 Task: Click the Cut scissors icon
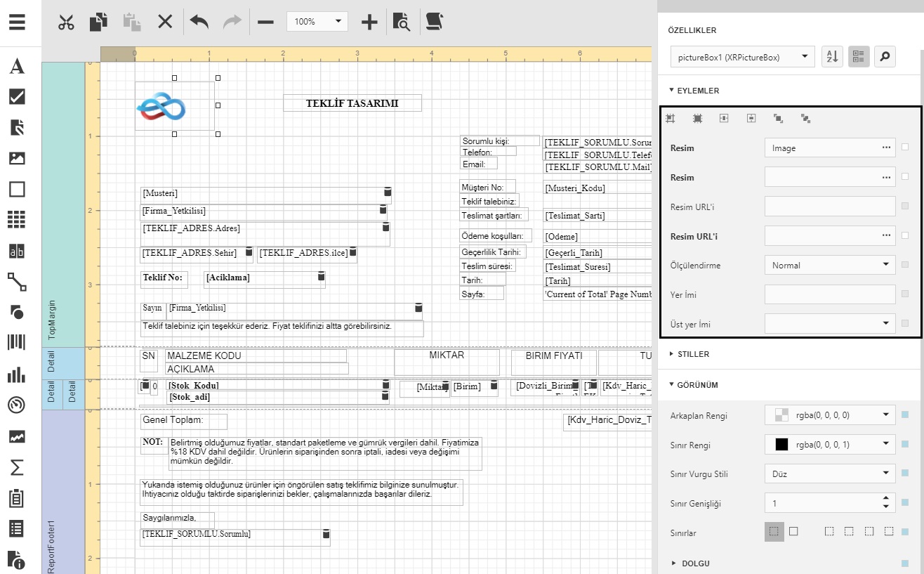tap(66, 22)
